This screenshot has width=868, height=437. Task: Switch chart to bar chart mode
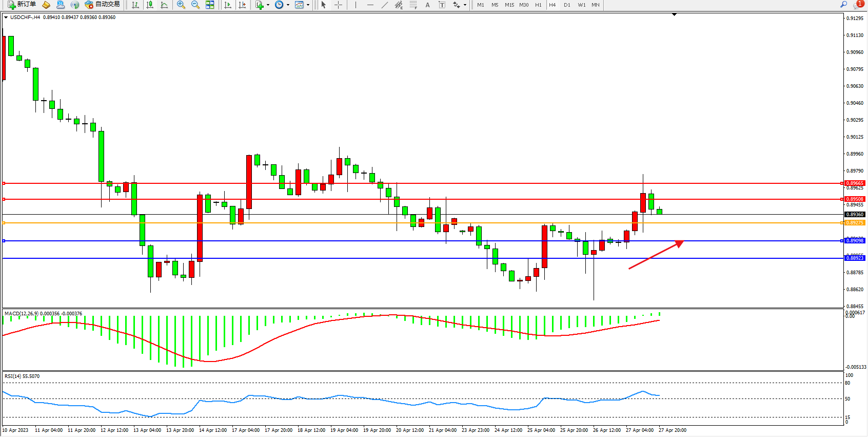135,5
